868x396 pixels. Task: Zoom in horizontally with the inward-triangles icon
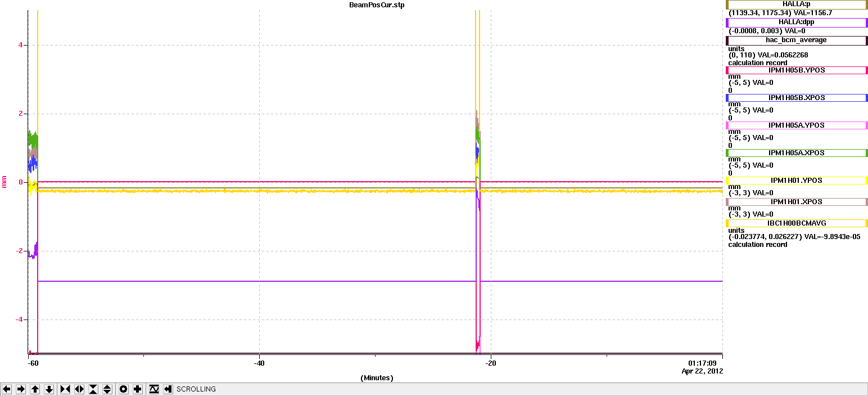pos(65,389)
